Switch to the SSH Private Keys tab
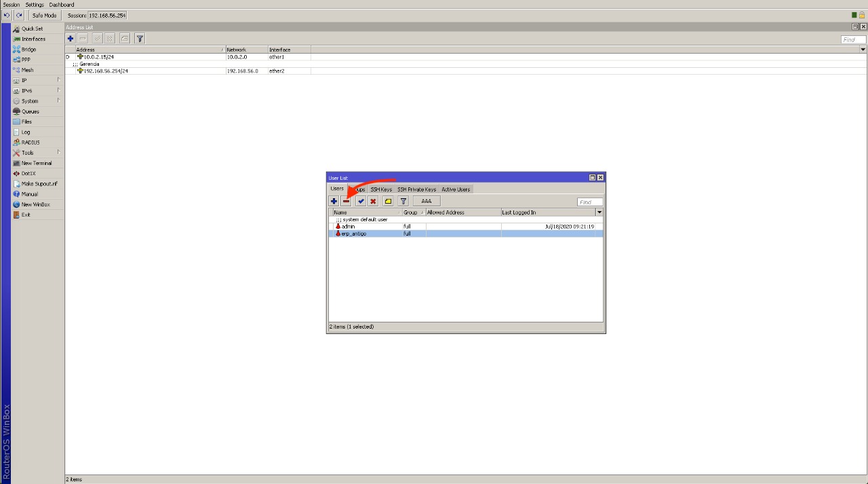Image resolution: width=868 pixels, height=484 pixels. (416, 189)
